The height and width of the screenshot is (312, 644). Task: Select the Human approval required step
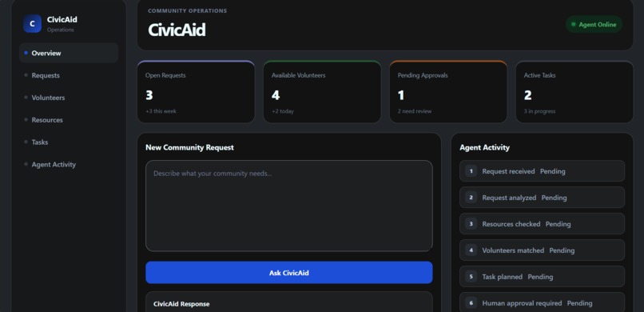pos(542,303)
